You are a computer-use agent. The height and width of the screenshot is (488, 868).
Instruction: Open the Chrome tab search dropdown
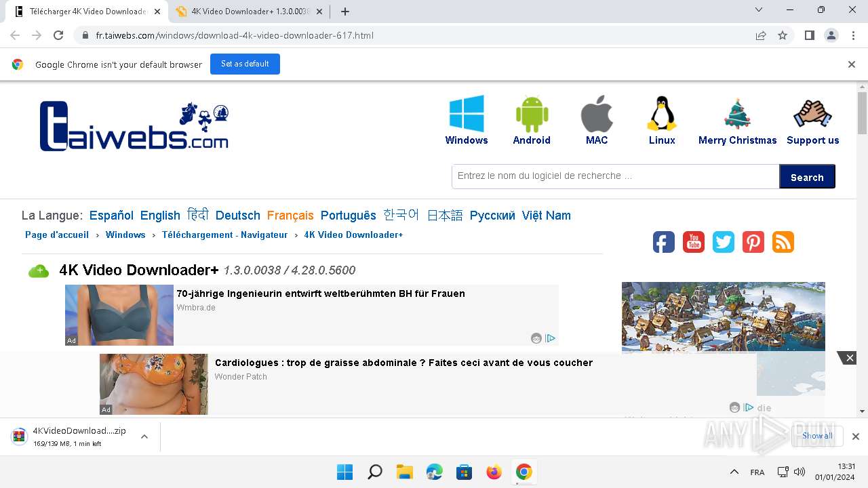tap(759, 10)
